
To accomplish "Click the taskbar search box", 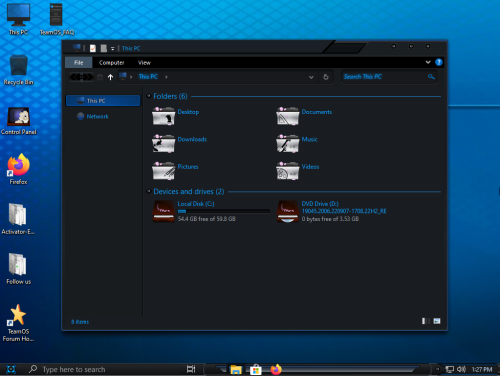I will (x=105, y=369).
